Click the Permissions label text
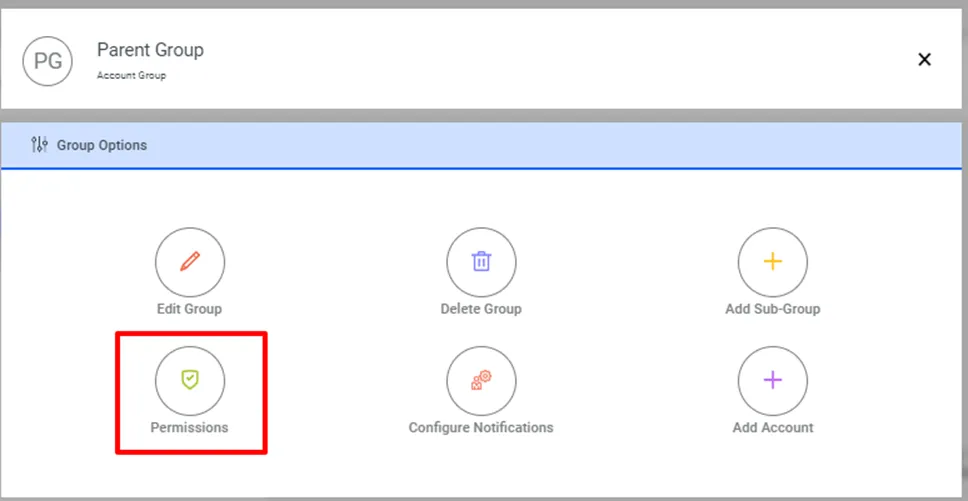The image size is (968, 501). tap(189, 427)
